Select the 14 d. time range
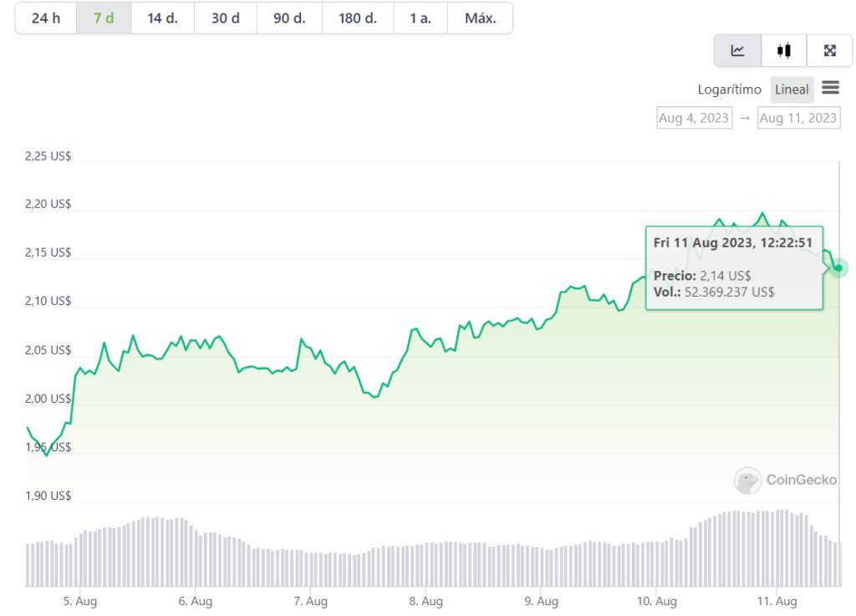 coord(163,18)
